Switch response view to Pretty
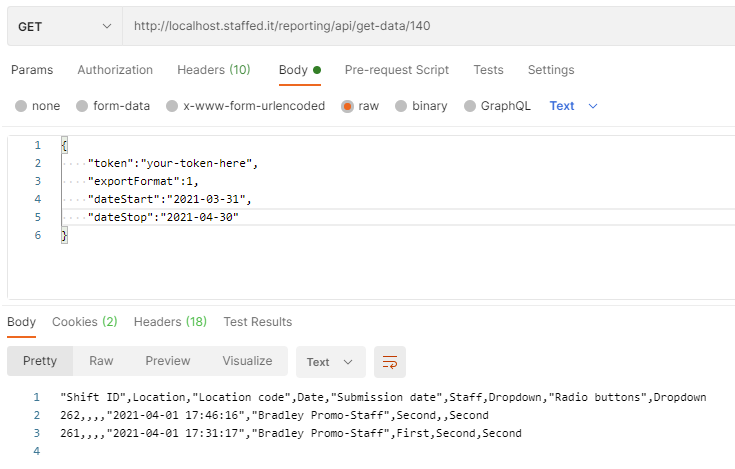The width and height of the screenshot is (735, 469). [40, 361]
